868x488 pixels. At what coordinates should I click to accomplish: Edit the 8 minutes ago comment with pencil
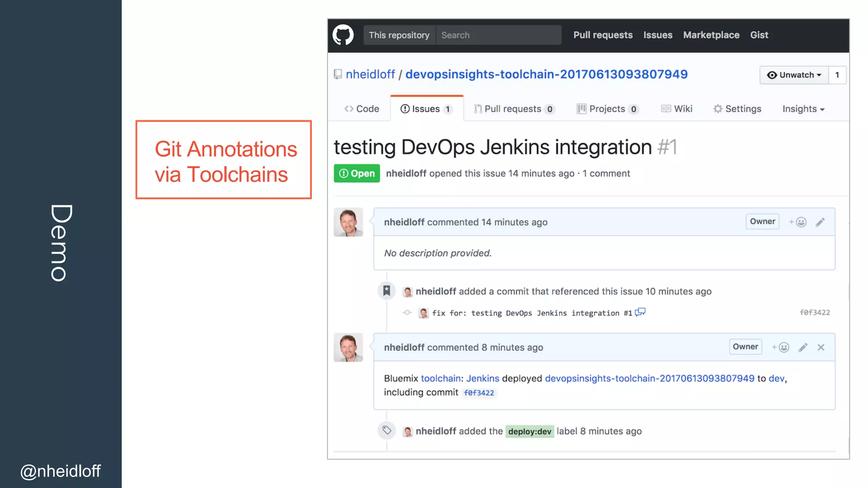(803, 347)
